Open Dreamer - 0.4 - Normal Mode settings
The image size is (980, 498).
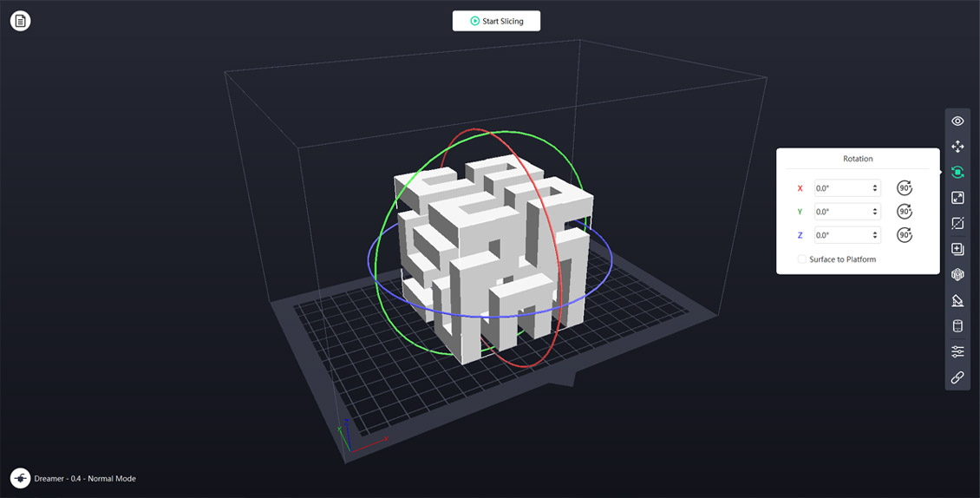[85, 479]
